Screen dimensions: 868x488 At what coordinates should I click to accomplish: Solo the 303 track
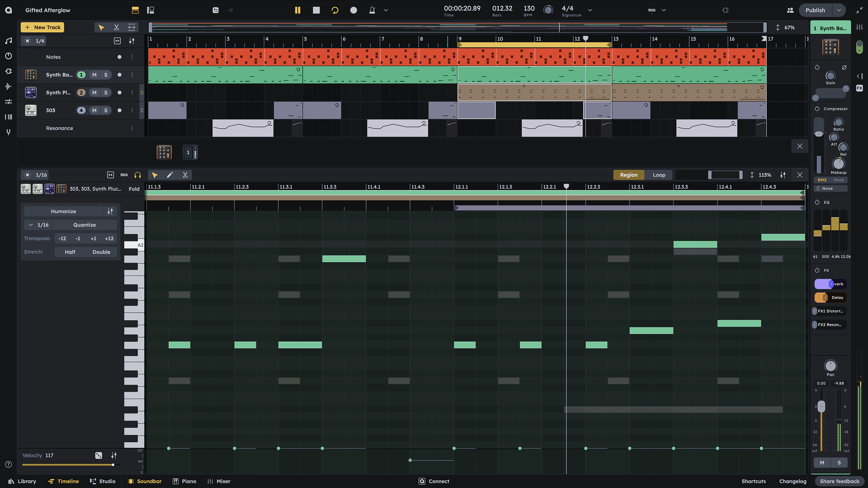click(106, 110)
